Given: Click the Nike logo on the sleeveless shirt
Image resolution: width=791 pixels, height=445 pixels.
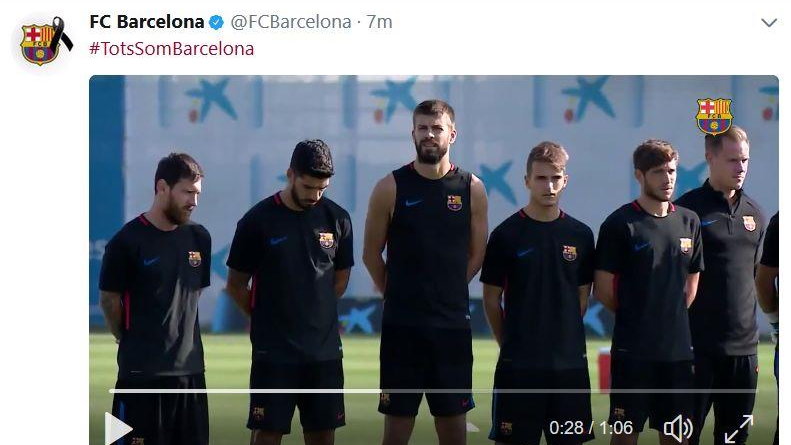Looking at the screenshot, I should coord(414,203).
